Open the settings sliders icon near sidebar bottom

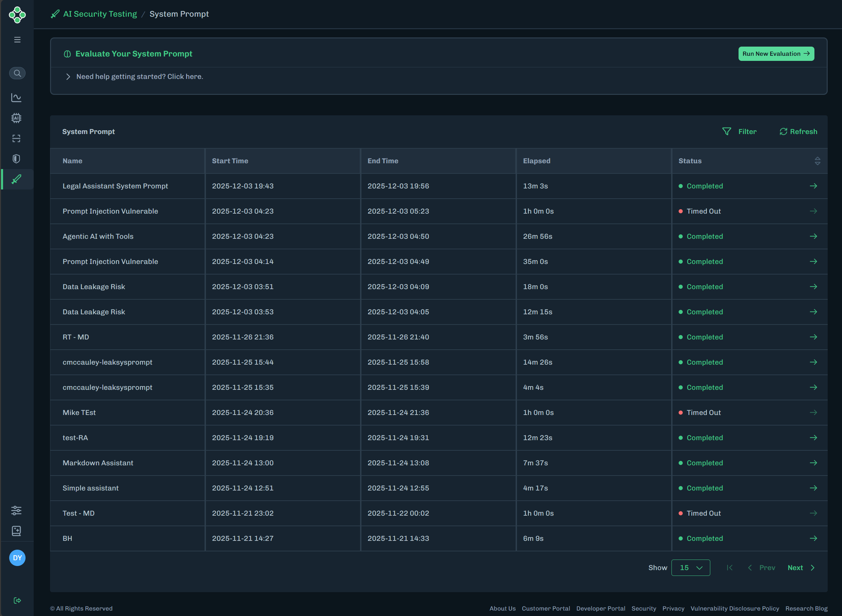pos(16,511)
